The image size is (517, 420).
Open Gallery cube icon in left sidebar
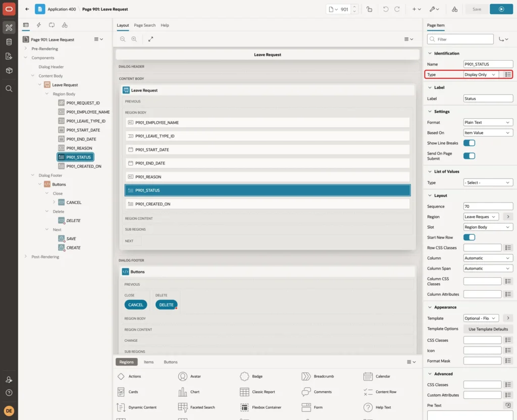[x=9, y=70]
